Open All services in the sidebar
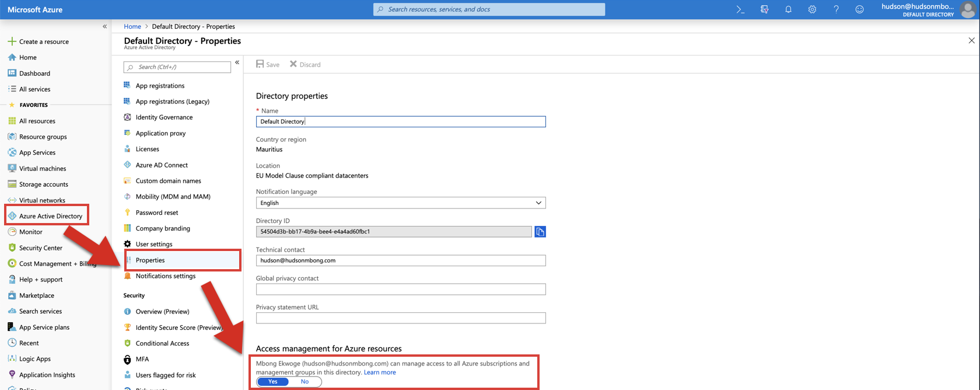 coord(29,89)
